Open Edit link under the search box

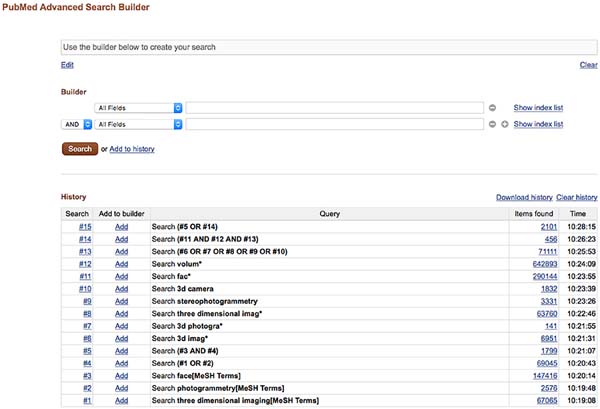coord(67,65)
